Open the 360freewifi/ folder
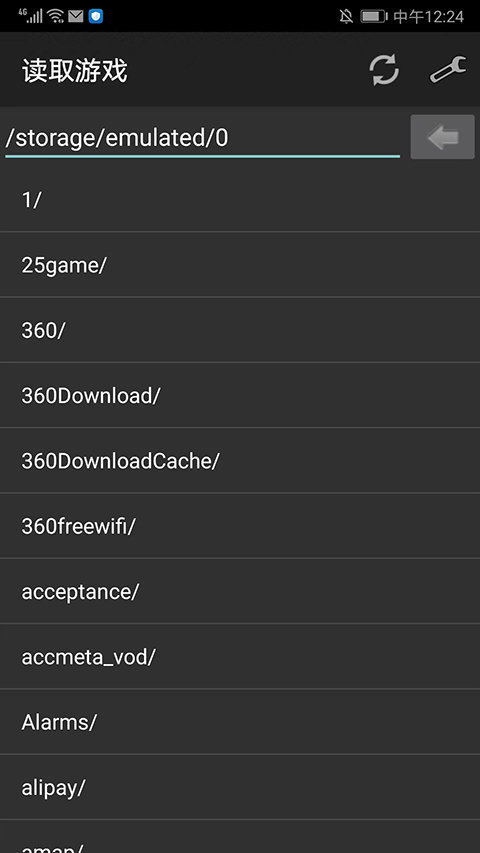 click(240, 526)
